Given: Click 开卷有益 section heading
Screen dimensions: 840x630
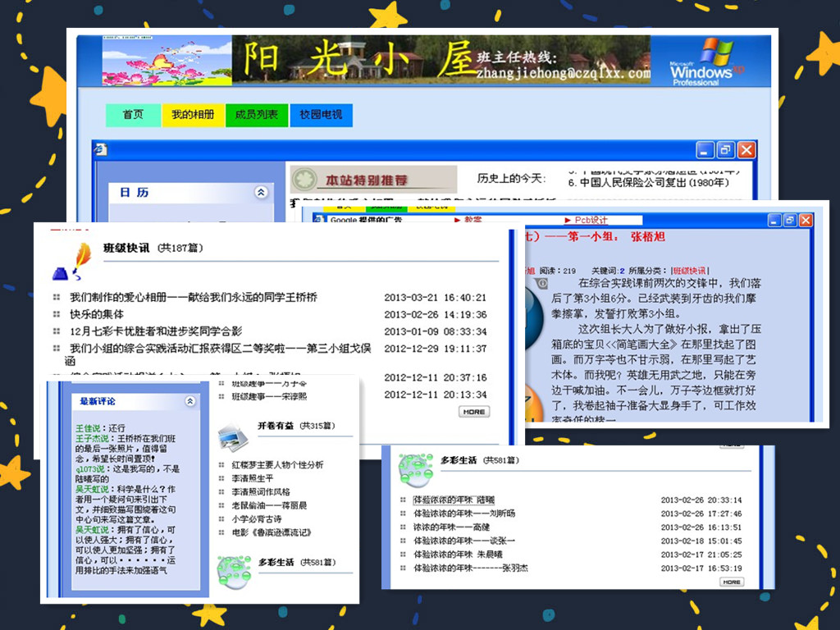Looking at the screenshot, I should 276,426.
